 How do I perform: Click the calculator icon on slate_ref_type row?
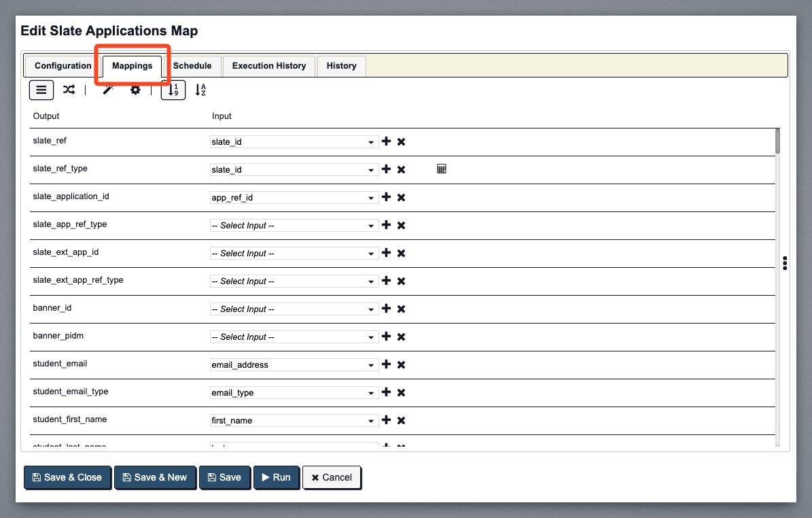click(442, 169)
